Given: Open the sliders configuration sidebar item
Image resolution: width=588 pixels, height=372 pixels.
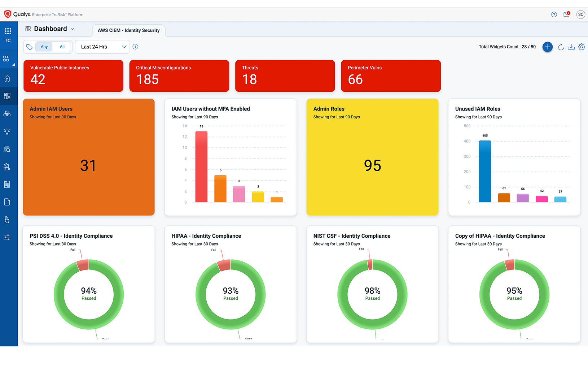Looking at the screenshot, I should [7, 237].
